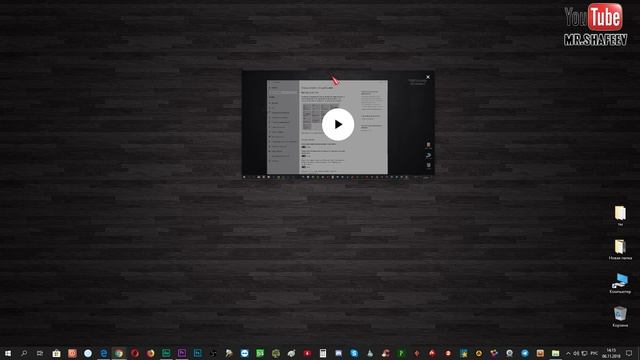Open Adobe Premiere Pro taskbar icon
The width and height of the screenshot is (640, 360).
pyautogui.click(x=182, y=353)
